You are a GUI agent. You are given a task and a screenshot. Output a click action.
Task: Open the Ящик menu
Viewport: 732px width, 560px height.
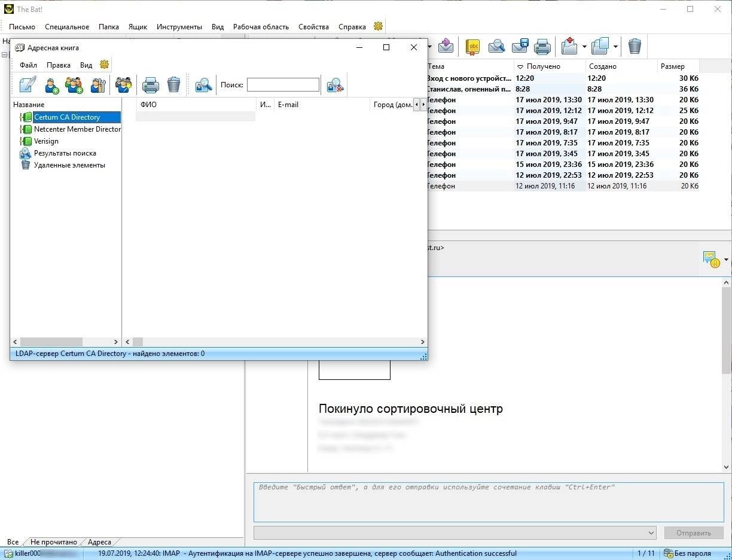pyautogui.click(x=138, y=26)
